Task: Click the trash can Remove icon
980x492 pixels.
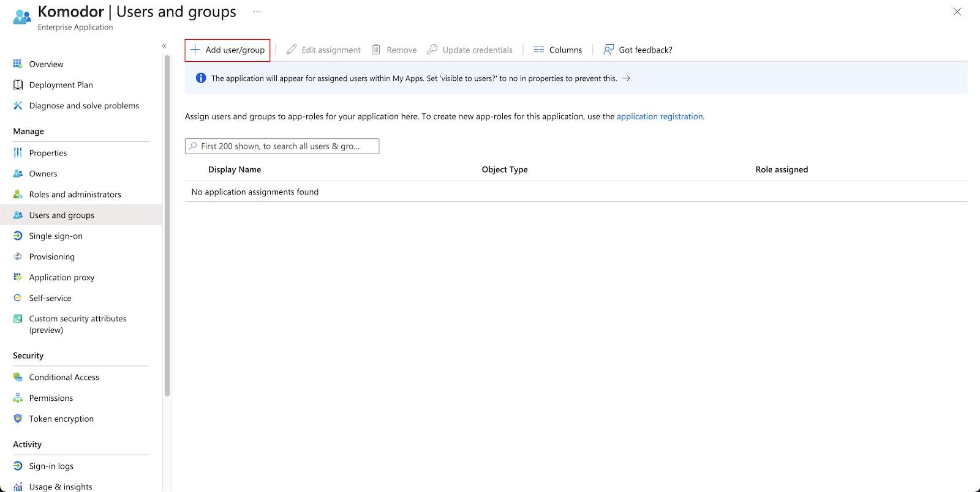Action: tap(376, 50)
